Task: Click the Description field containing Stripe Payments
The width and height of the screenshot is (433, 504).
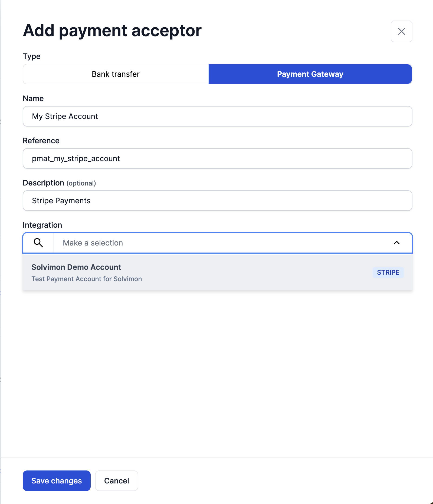Action: tap(217, 201)
